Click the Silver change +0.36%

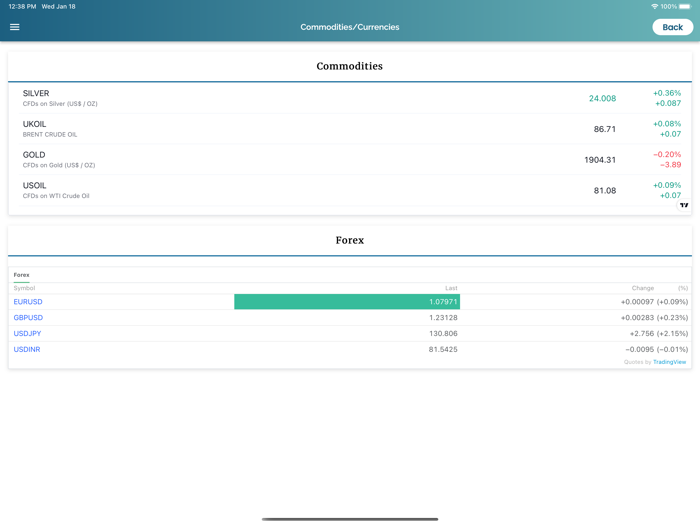[x=667, y=93]
